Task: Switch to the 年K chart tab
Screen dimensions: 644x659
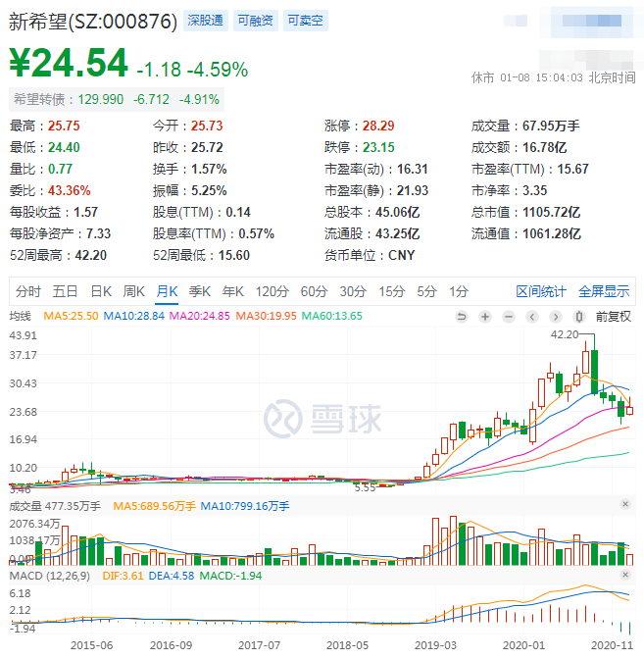Action: point(232,291)
